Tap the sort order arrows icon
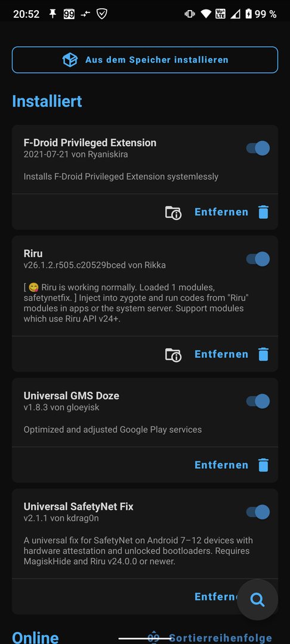The image size is (290, 644). (x=153, y=637)
